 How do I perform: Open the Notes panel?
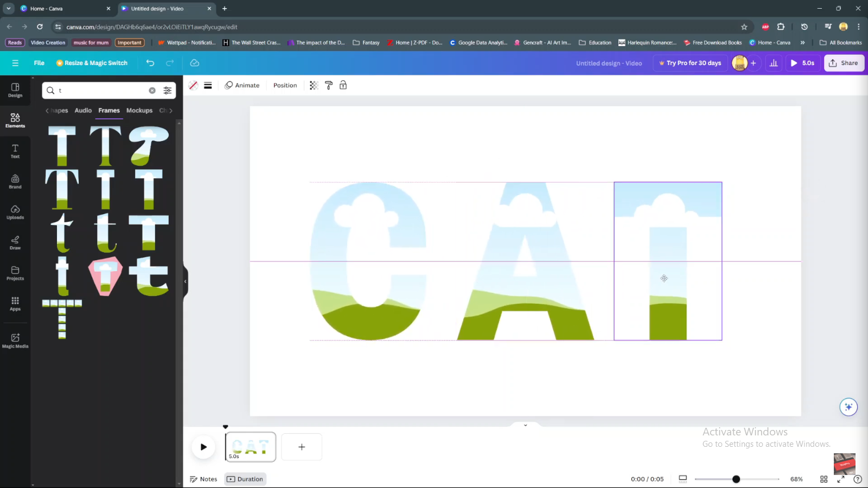203,479
